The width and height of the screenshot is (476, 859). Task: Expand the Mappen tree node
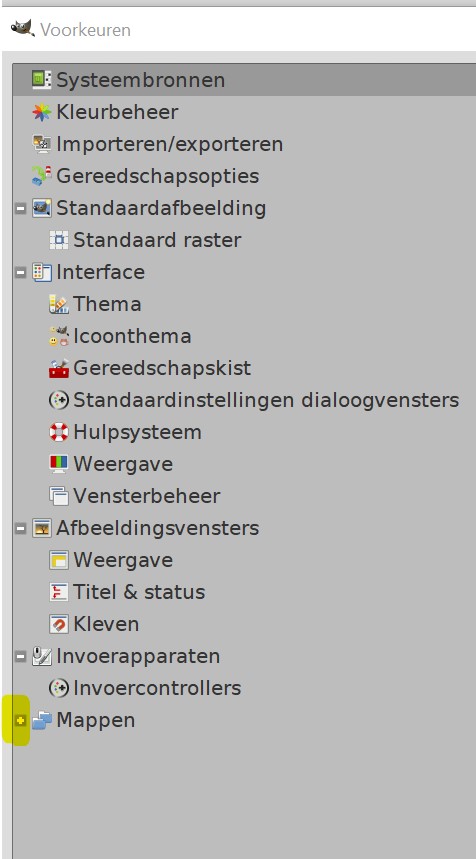click(x=21, y=720)
